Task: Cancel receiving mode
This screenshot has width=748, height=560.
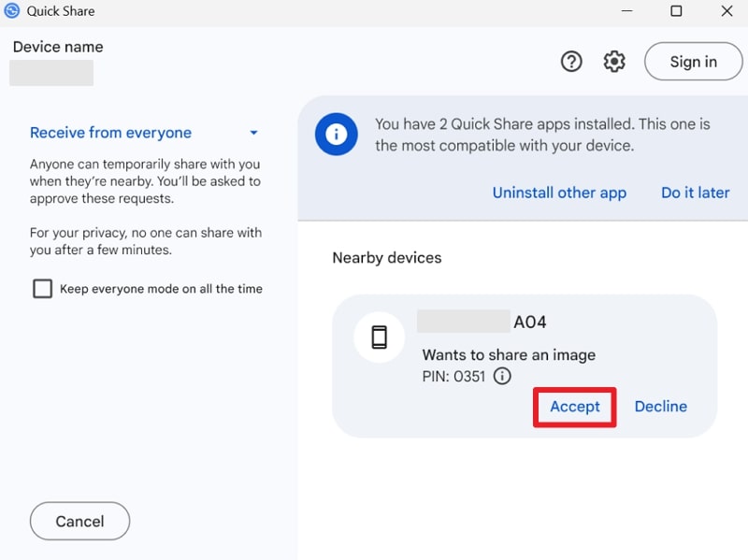Action: click(79, 521)
